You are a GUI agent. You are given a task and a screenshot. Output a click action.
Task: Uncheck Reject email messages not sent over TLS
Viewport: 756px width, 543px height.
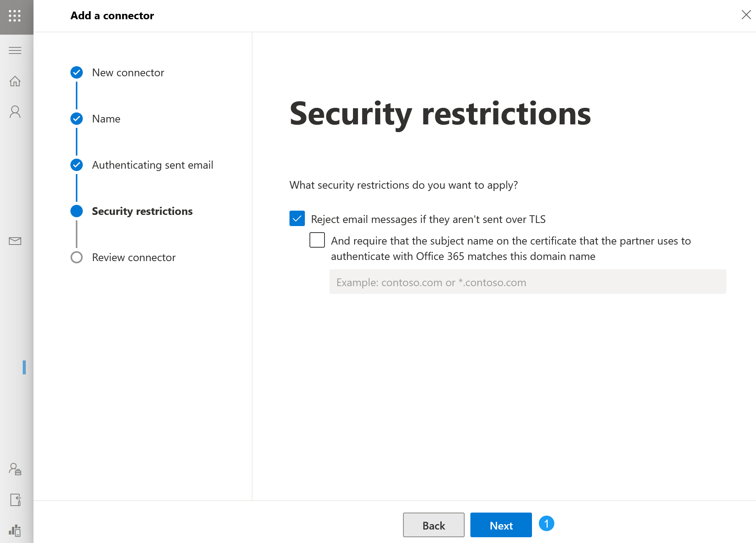(297, 219)
